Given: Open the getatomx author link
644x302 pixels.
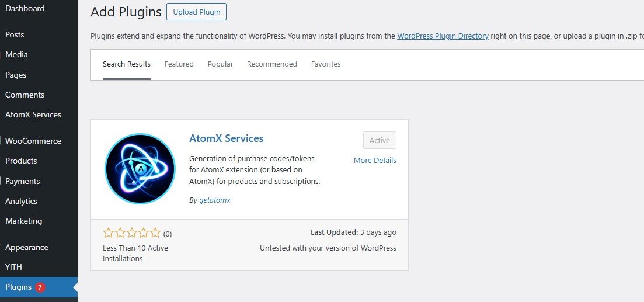Looking at the screenshot, I should tap(215, 200).
